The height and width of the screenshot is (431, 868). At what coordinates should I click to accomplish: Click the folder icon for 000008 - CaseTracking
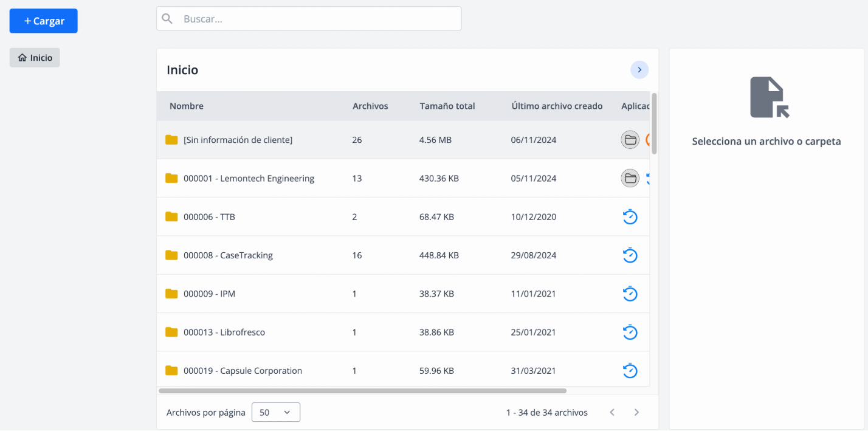tap(171, 255)
